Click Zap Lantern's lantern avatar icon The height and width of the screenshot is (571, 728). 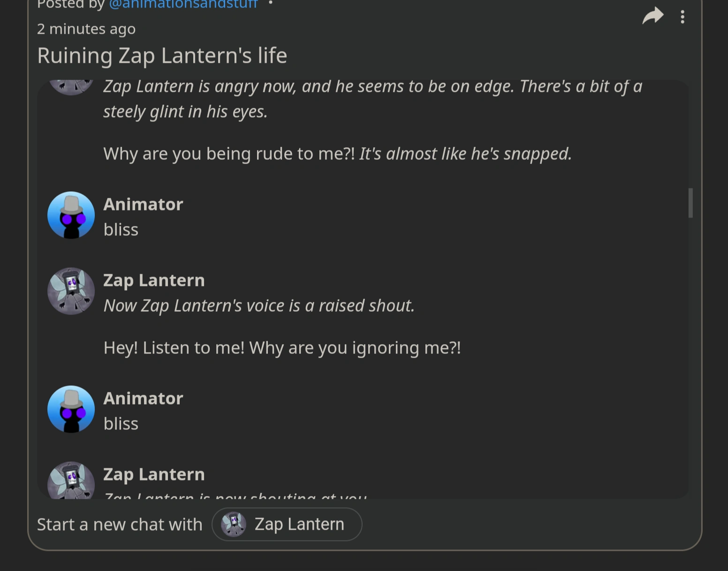point(70,291)
